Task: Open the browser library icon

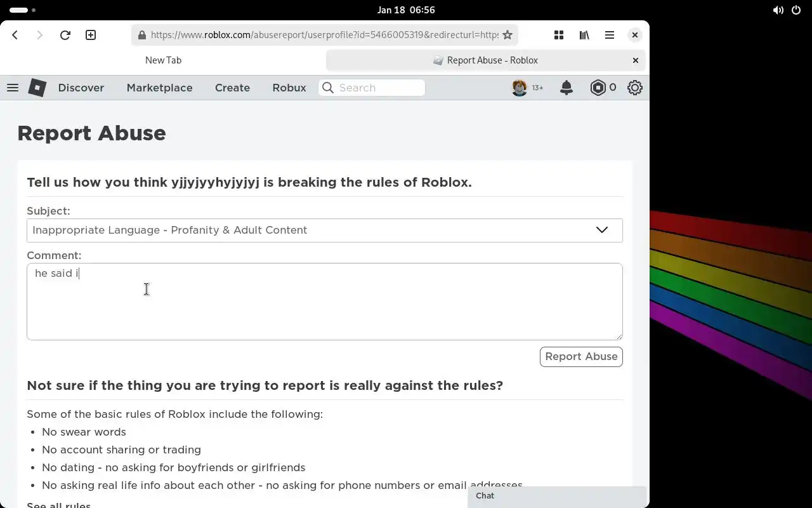Action: point(584,35)
